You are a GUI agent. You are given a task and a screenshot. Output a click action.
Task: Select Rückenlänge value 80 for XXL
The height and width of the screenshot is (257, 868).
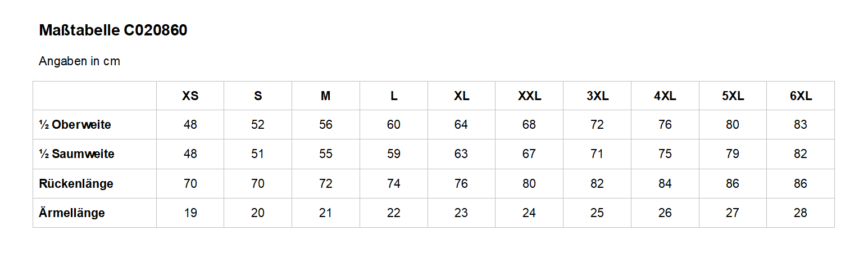tap(529, 184)
